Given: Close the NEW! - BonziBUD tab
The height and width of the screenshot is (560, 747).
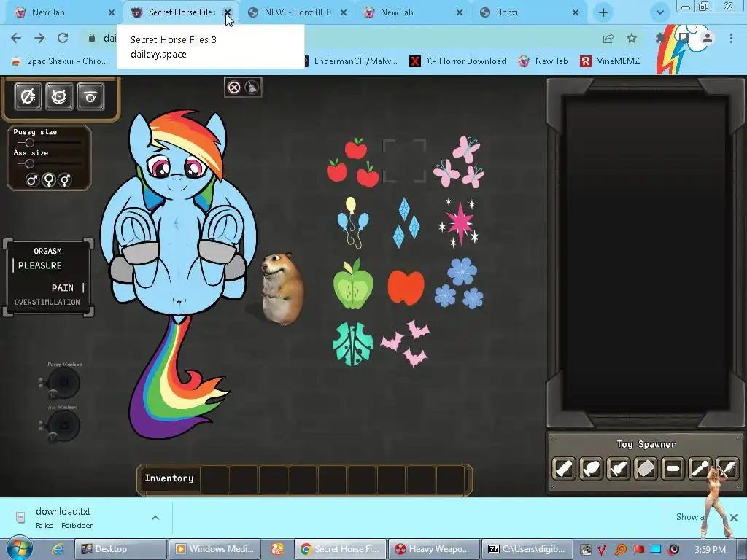Looking at the screenshot, I should (x=344, y=12).
